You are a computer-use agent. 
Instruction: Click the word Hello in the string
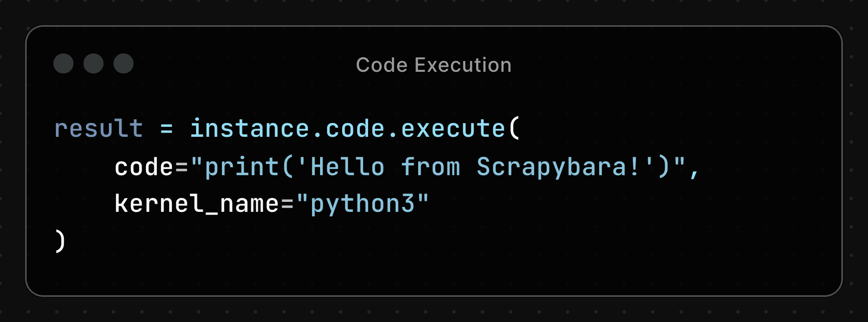[x=348, y=167]
